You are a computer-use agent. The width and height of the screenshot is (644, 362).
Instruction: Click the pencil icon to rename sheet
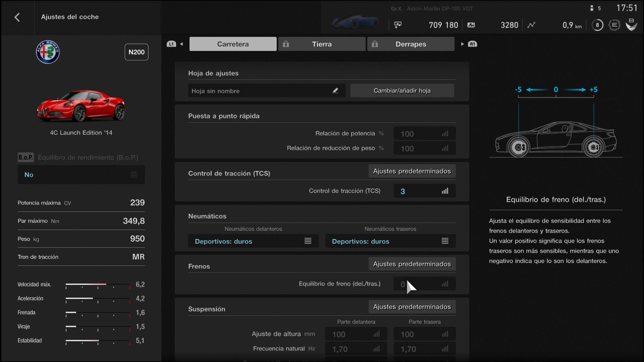(335, 91)
